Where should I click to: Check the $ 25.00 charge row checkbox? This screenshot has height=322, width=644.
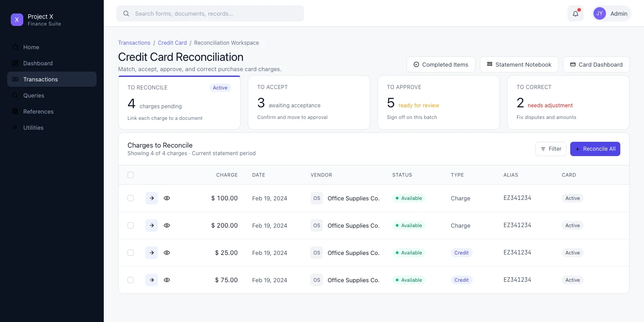pyautogui.click(x=131, y=253)
